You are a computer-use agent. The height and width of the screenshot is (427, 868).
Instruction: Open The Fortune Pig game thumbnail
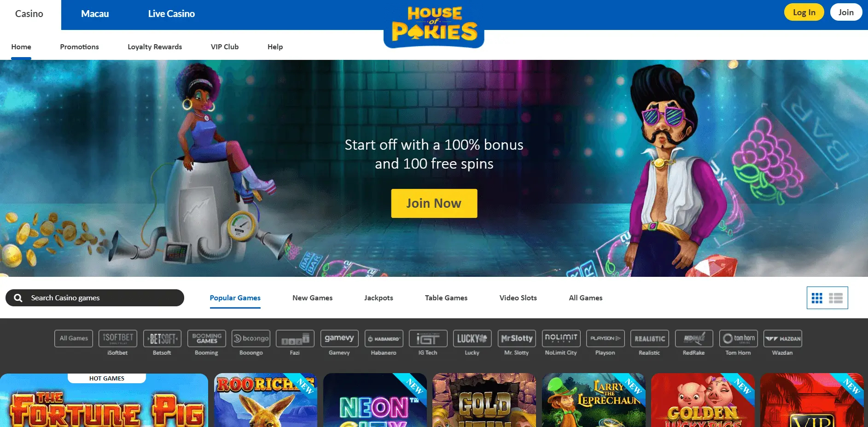[x=104, y=400]
